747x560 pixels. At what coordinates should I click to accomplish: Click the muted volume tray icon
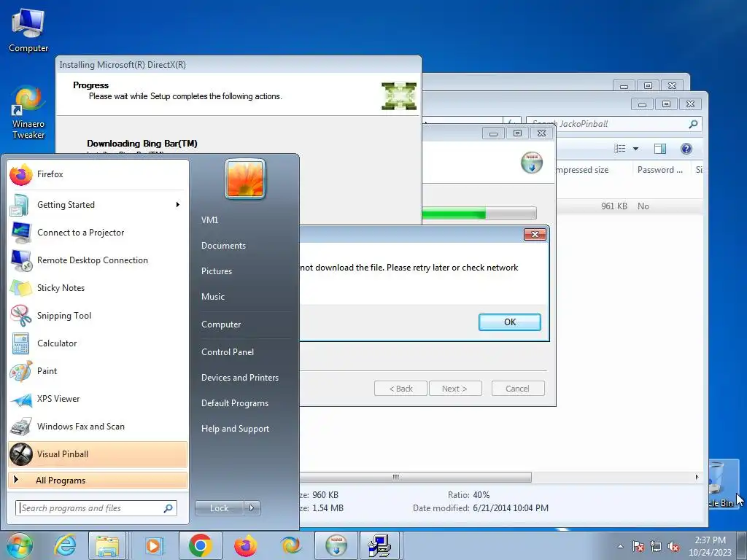(673, 547)
